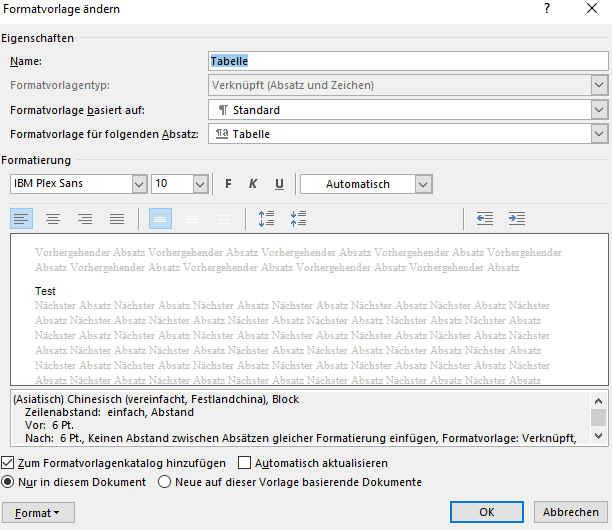612x530 pixels.
Task: Increase paragraph spacing
Action: pos(266,219)
